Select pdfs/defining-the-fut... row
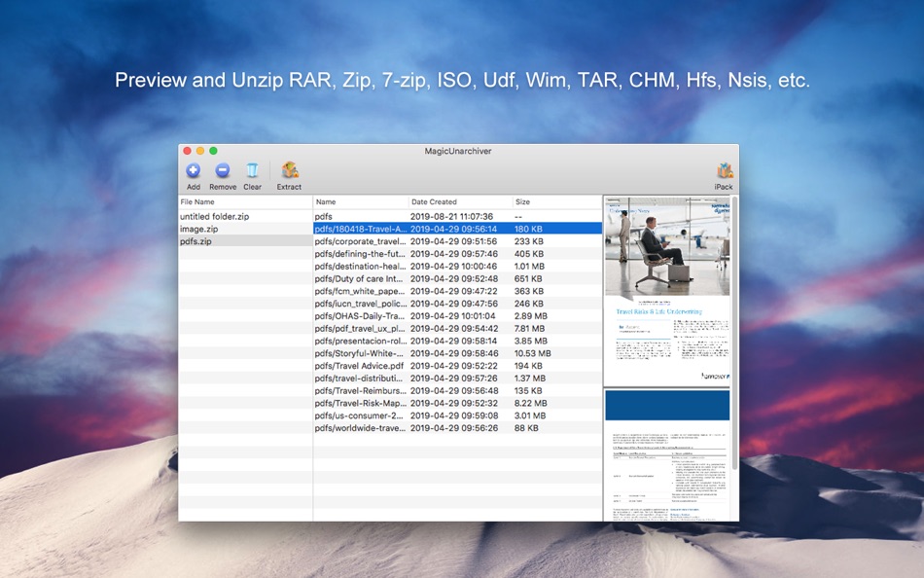Image resolution: width=924 pixels, height=578 pixels. click(x=458, y=254)
